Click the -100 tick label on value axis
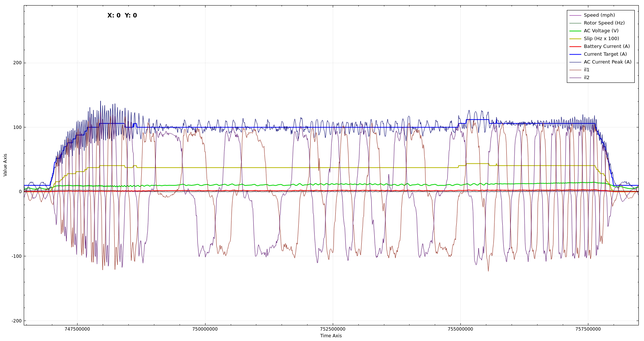The height and width of the screenshot is (341, 644). tap(16, 256)
